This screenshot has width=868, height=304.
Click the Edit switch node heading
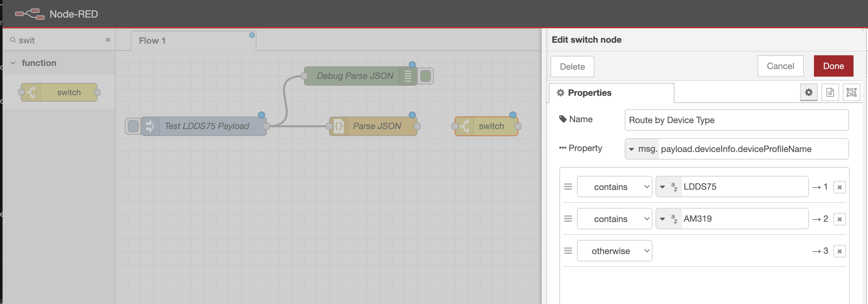click(586, 40)
